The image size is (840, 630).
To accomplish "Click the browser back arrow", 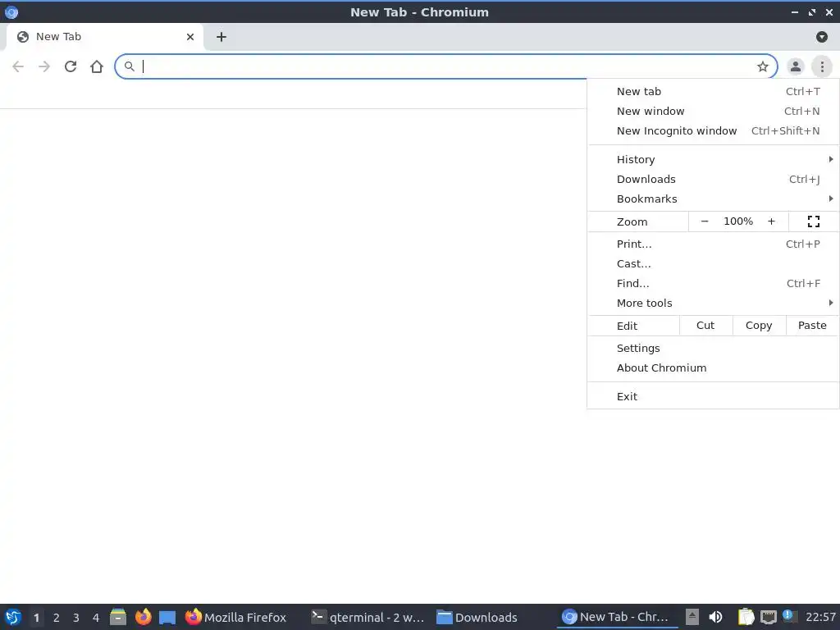I will (18, 66).
